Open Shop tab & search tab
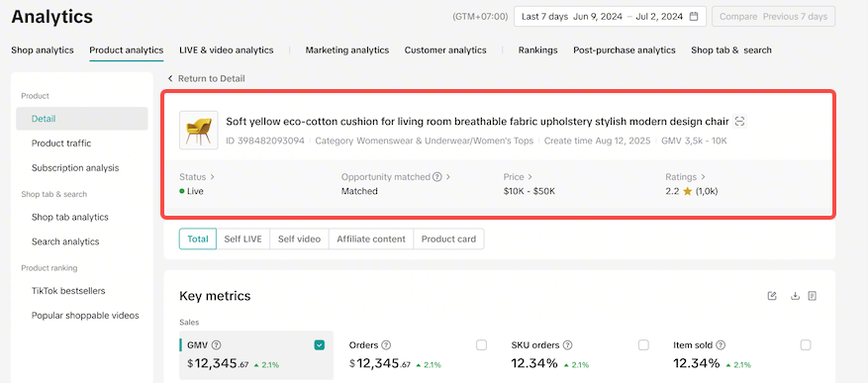 point(731,49)
